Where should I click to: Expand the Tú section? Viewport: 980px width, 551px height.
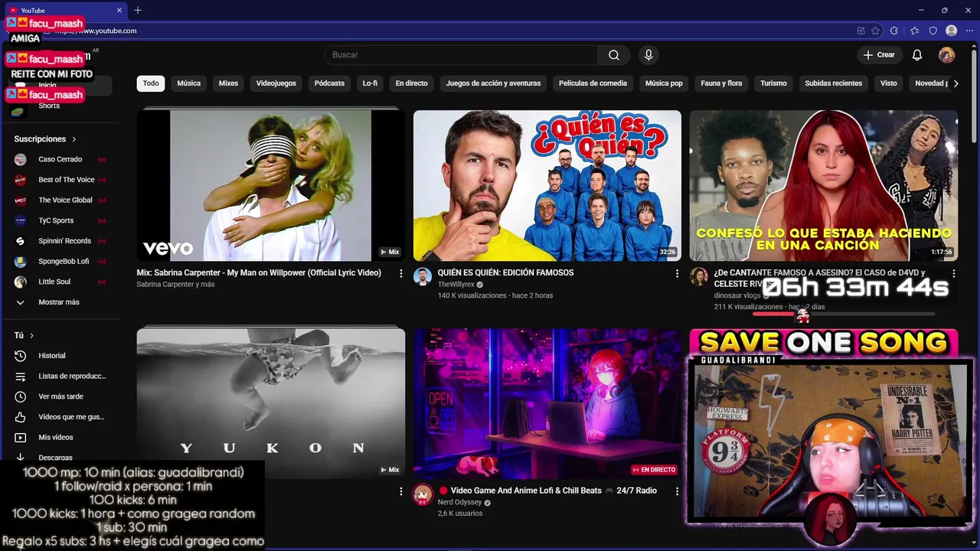24,335
